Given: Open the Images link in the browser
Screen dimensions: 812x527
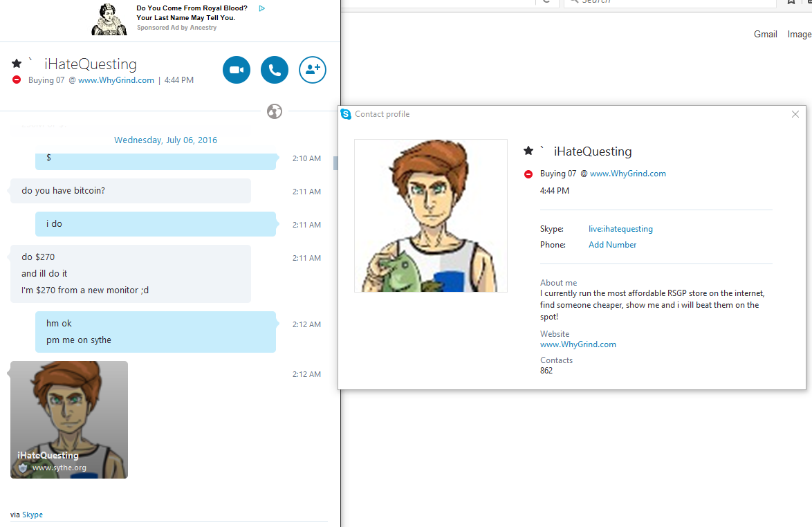Looking at the screenshot, I should point(799,34).
